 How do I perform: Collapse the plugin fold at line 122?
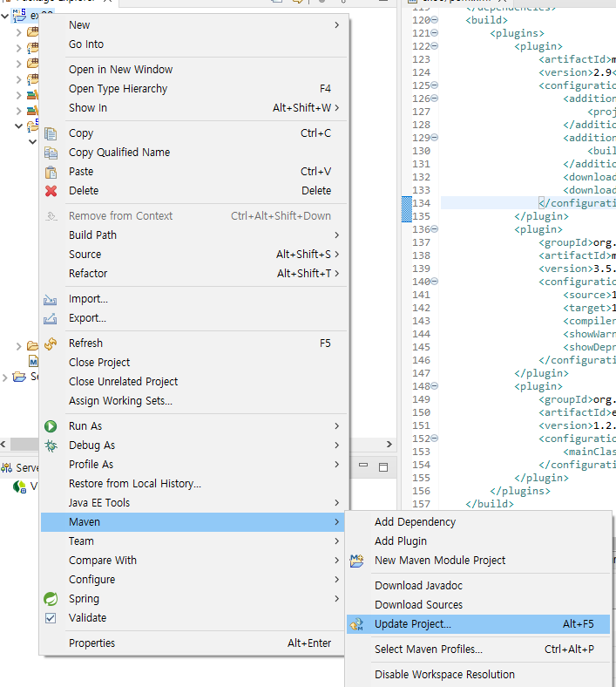435,46
